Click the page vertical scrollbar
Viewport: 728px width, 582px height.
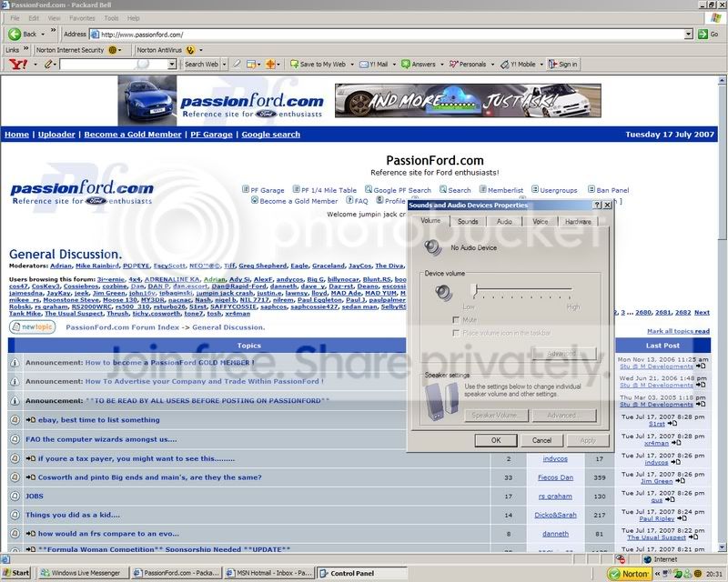pos(722,313)
